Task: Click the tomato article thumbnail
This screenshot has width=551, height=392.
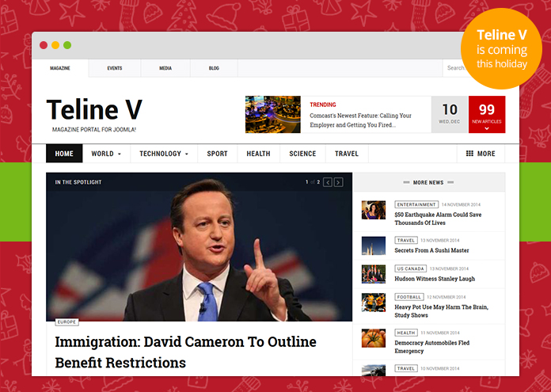Action: [x=374, y=338]
